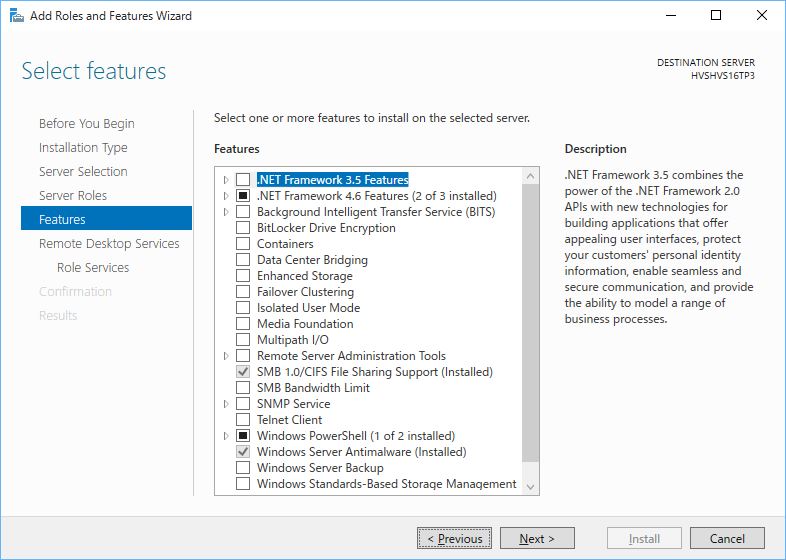Tick Multipath I/O checkbox
This screenshot has height=560, width=786.
(243, 340)
